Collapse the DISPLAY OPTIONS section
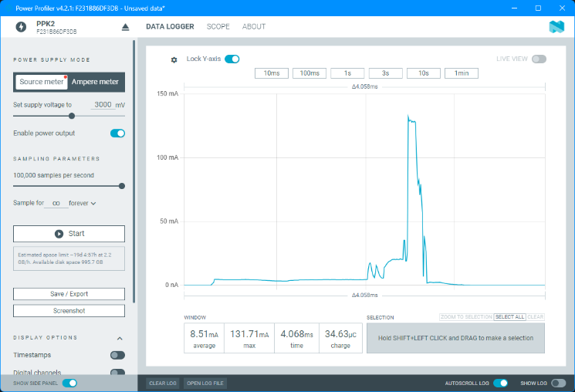Viewport: 575px width, 392px height. click(120, 338)
